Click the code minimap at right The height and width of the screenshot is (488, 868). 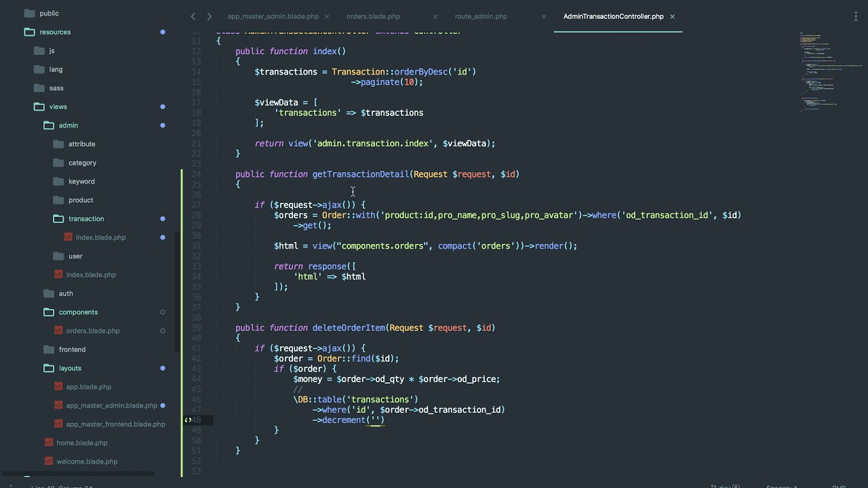tap(831, 71)
